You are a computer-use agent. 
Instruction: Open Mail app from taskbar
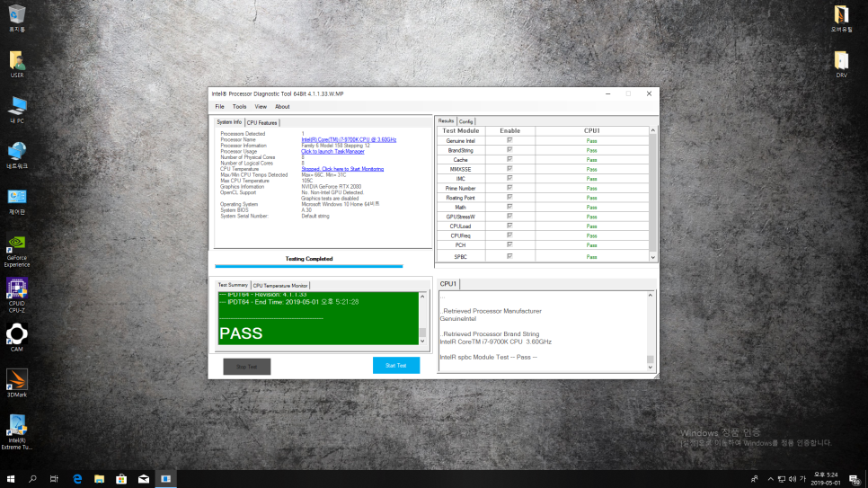pyautogui.click(x=144, y=479)
